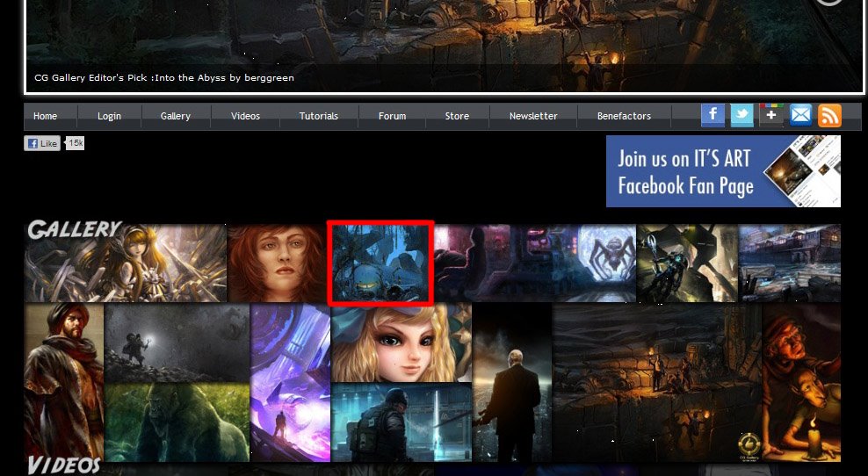868x476 pixels.
Task: Open the candle-lit gnome characters thumbnail
Action: click(x=801, y=382)
